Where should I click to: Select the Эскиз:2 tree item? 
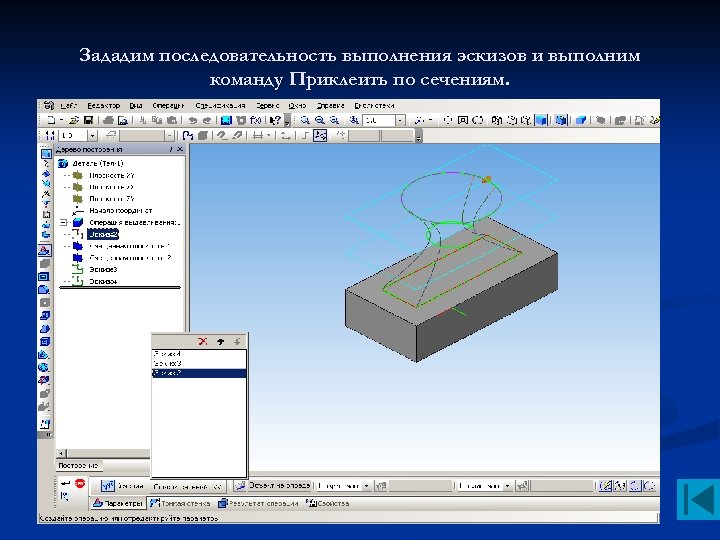pos(103,234)
